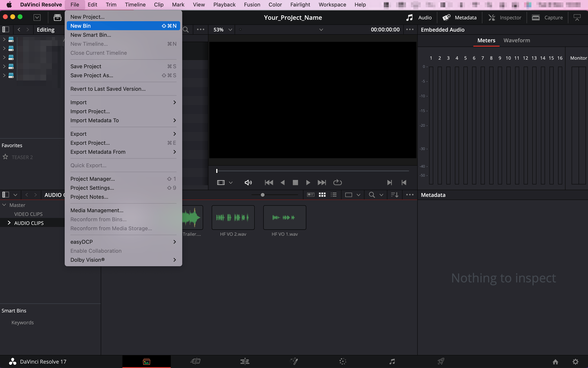Select the HF VO 2.wav clip thumbnail
Viewport: 588px width, 368px height.
[x=233, y=218]
